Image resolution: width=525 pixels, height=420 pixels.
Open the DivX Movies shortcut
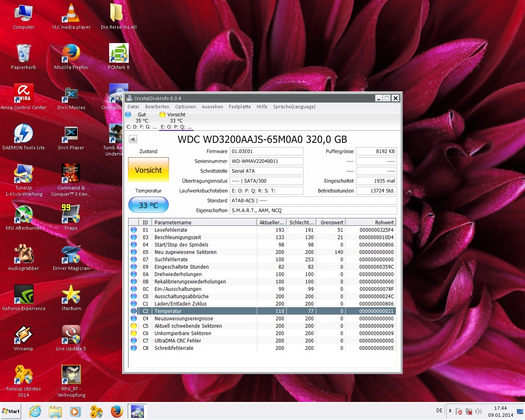click(x=71, y=97)
